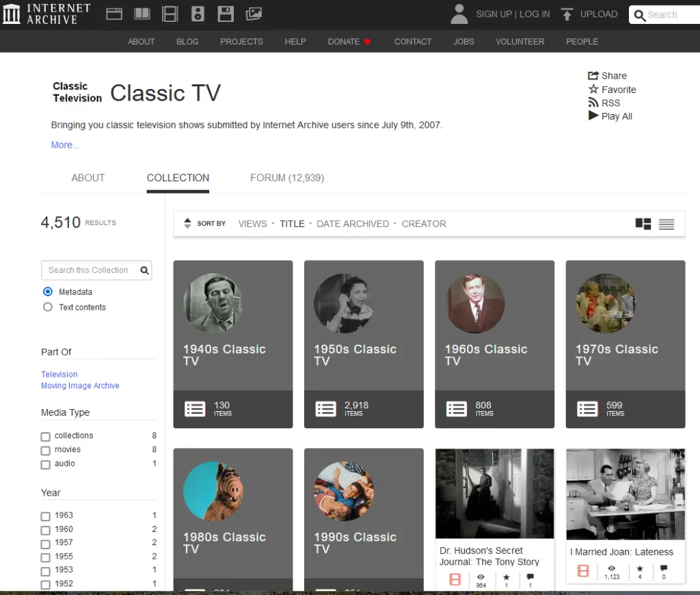Click the upload arrow icon
Viewport: 700px width, 595px height.
[567, 14]
